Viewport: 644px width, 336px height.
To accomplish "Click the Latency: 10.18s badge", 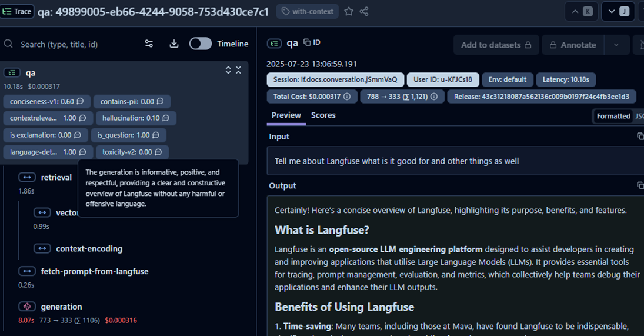I will [566, 79].
